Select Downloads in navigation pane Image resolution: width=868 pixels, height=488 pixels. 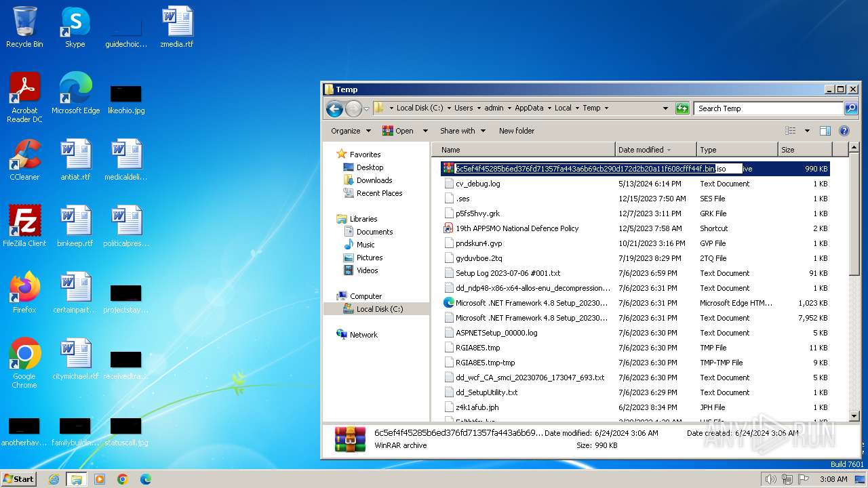[x=374, y=180]
